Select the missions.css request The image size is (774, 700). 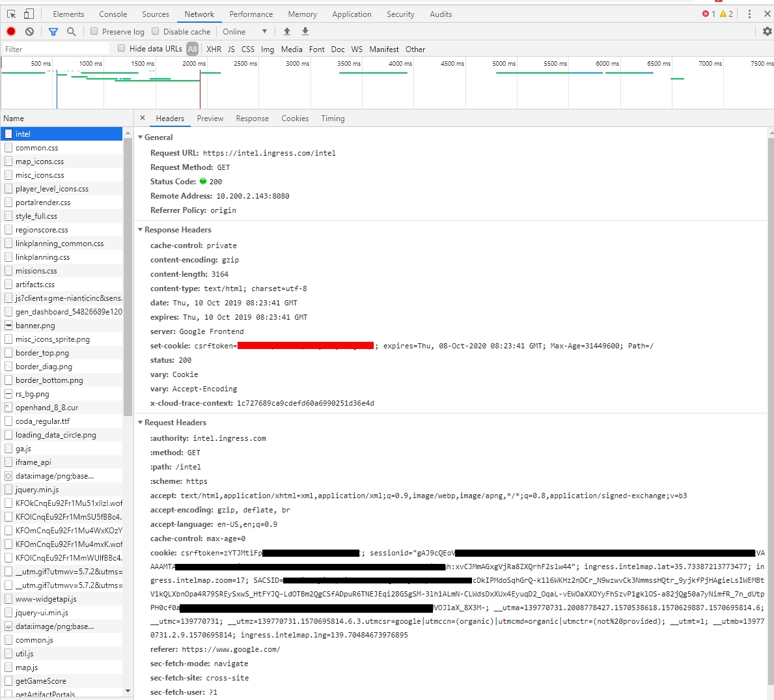62,270
